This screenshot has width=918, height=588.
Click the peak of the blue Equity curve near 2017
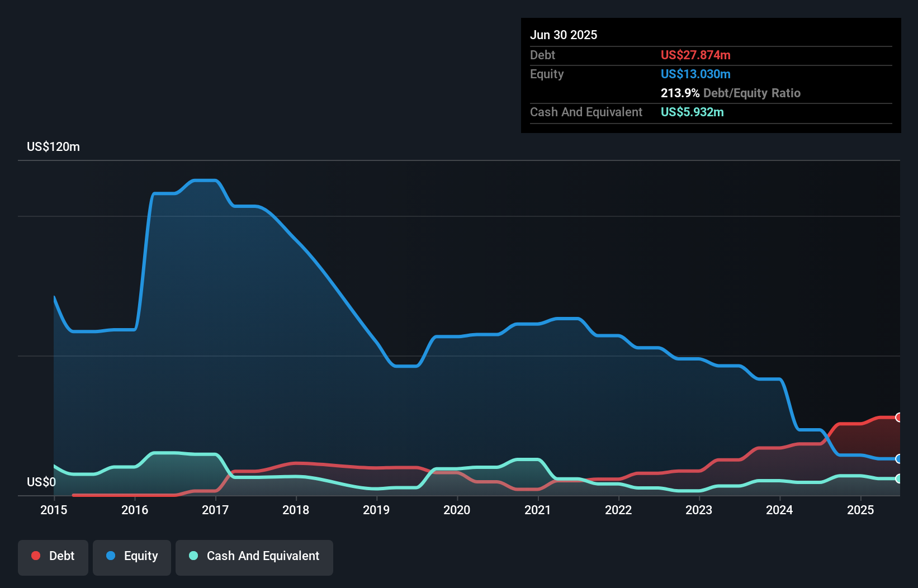pos(205,181)
